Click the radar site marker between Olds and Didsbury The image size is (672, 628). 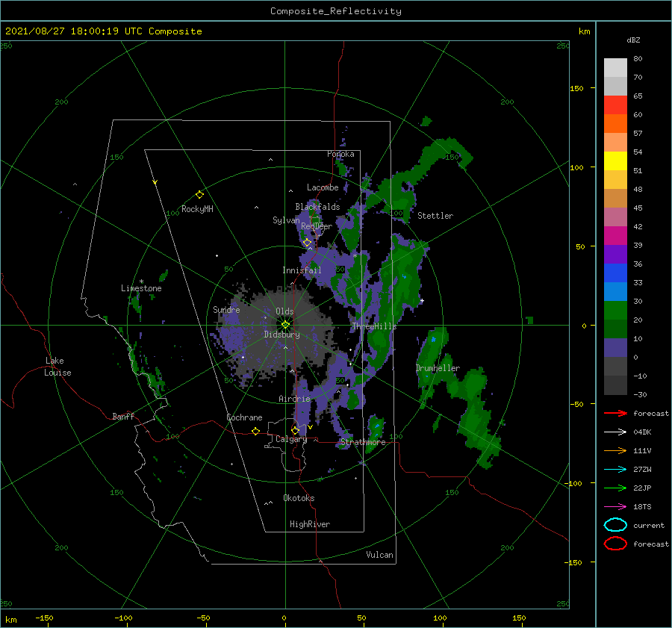pos(285,325)
